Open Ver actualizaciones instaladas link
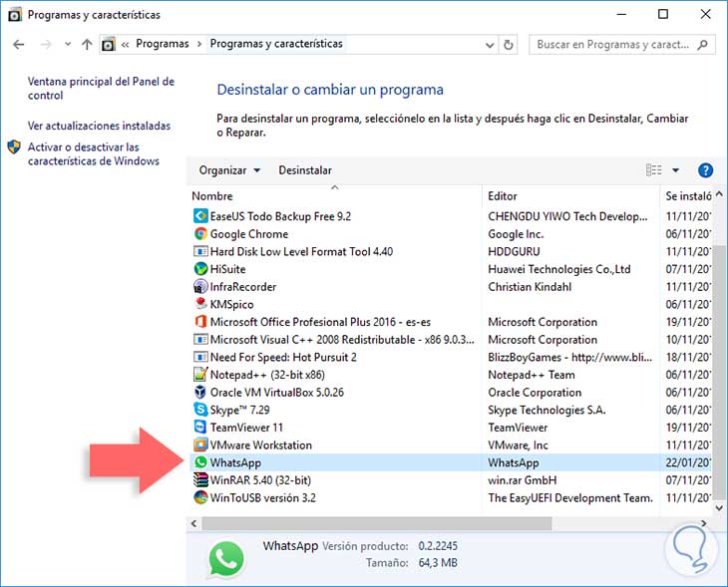 click(x=99, y=126)
